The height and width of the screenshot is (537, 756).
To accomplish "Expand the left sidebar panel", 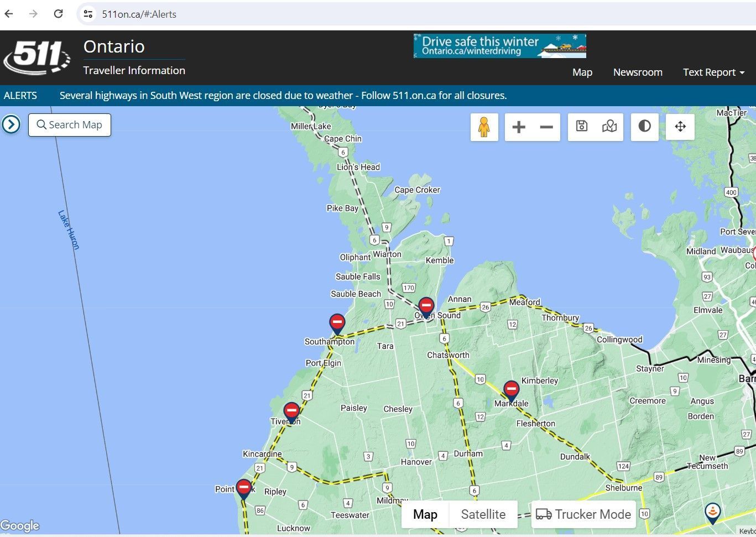I will (11, 124).
